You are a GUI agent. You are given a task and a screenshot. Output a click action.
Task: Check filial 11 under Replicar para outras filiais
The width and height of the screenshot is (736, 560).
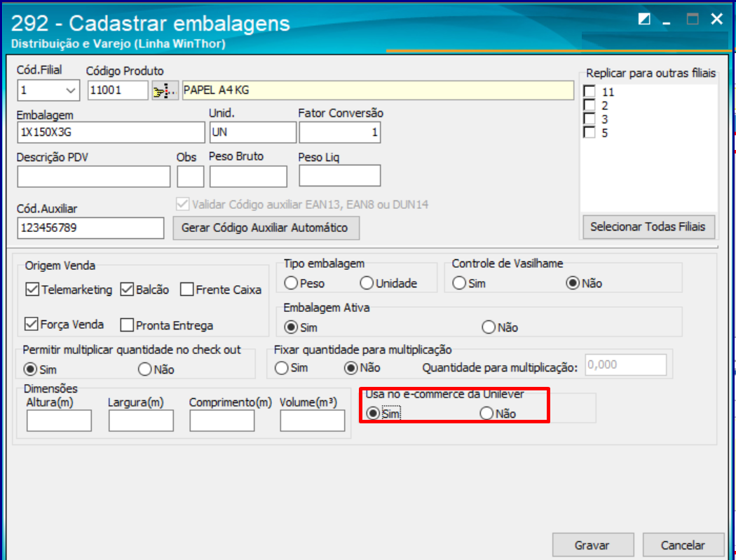point(589,91)
